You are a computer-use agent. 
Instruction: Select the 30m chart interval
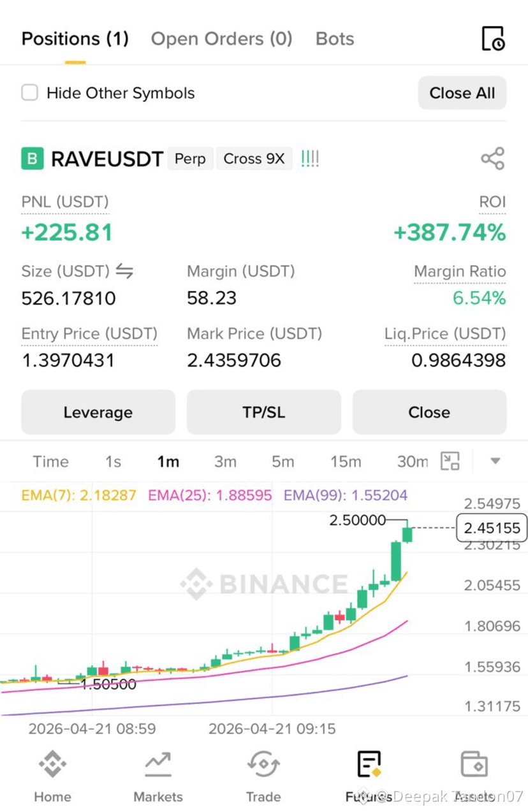click(x=413, y=461)
